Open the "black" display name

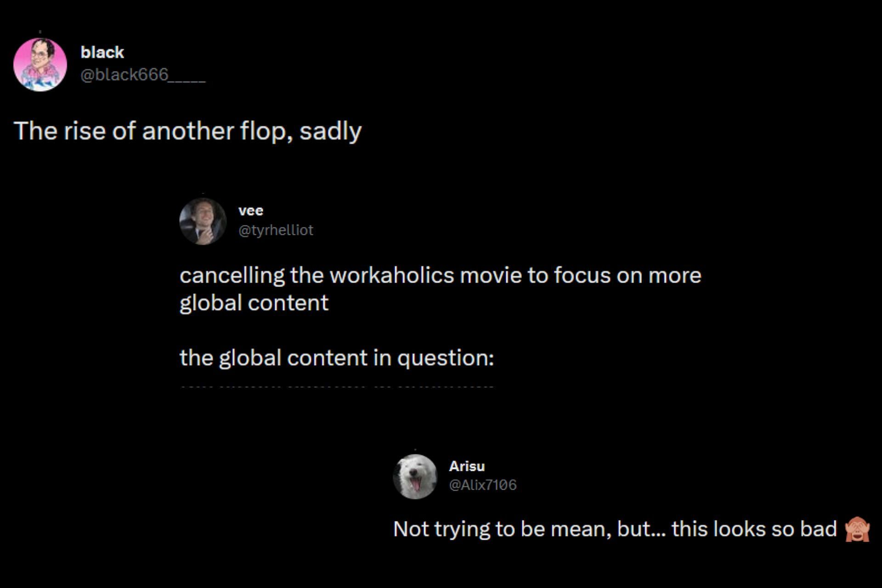[102, 52]
